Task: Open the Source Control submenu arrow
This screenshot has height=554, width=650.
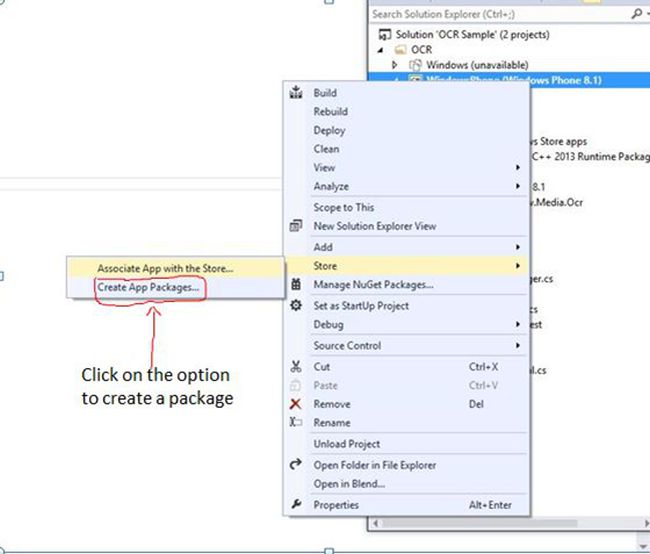Action: tap(518, 345)
